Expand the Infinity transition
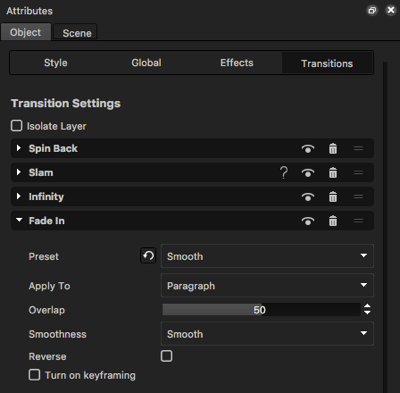 point(19,196)
